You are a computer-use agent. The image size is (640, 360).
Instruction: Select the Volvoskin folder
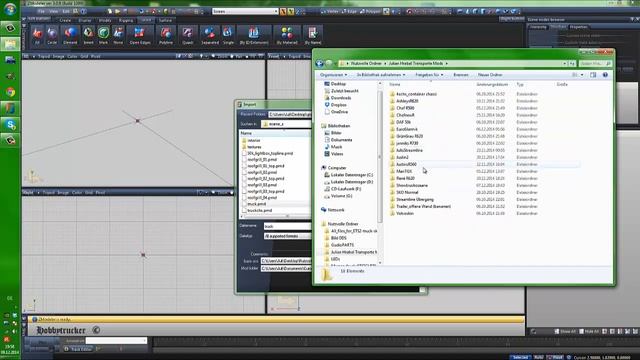click(x=404, y=213)
